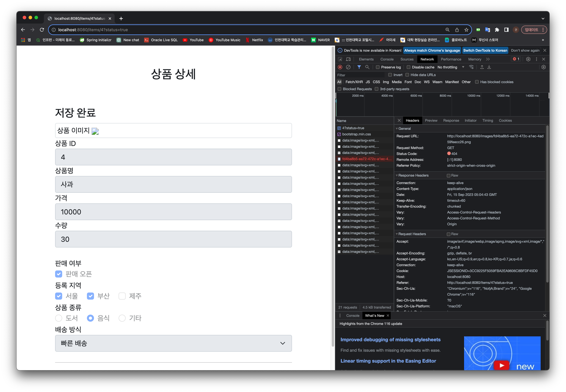Select the 도서 product type radio
566x392 pixels.
pos(58,318)
